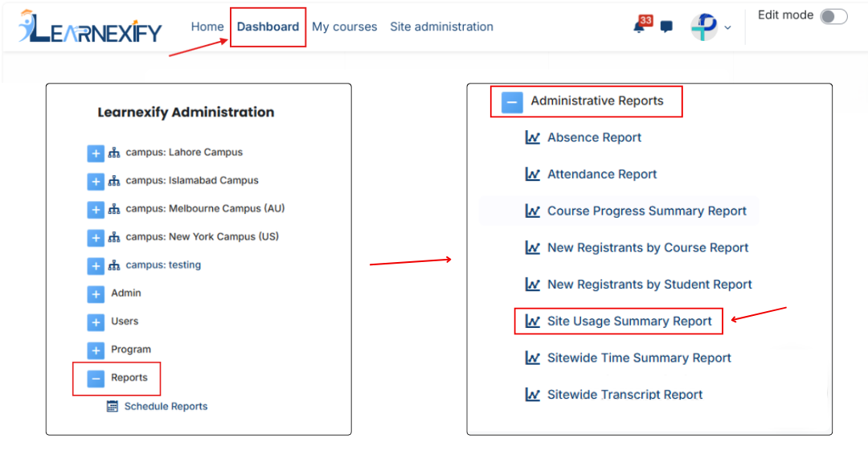Click the user profile avatar

coord(703,27)
